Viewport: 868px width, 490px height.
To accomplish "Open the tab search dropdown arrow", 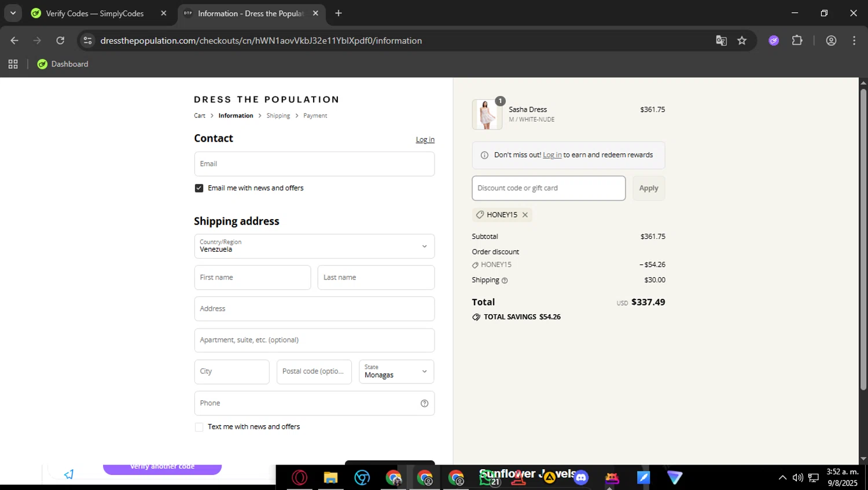I will click(13, 13).
